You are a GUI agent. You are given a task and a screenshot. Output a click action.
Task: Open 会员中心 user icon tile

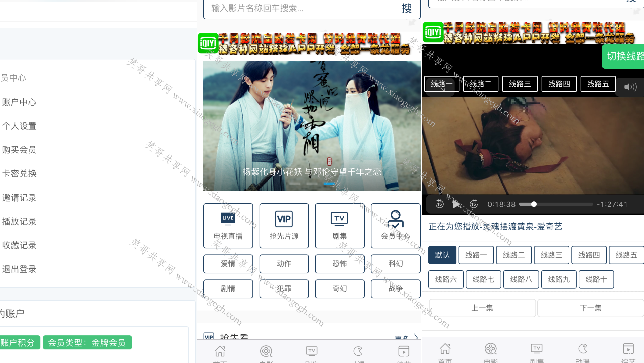pyautogui.click(x=396, y=226)
